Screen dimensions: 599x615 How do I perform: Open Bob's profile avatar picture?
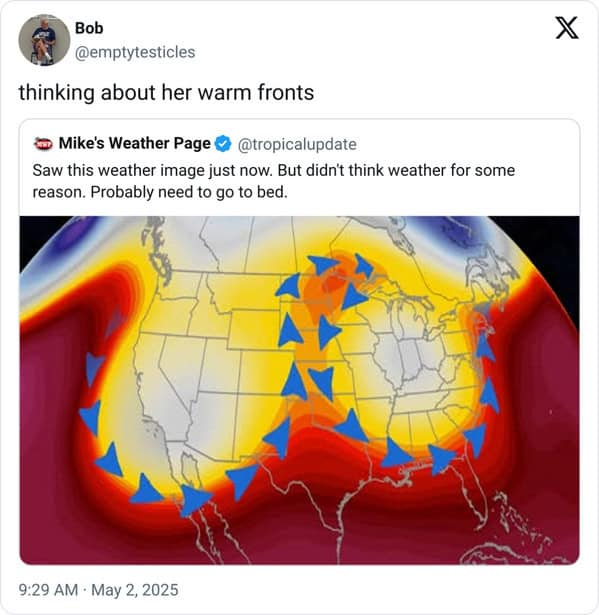44,40
